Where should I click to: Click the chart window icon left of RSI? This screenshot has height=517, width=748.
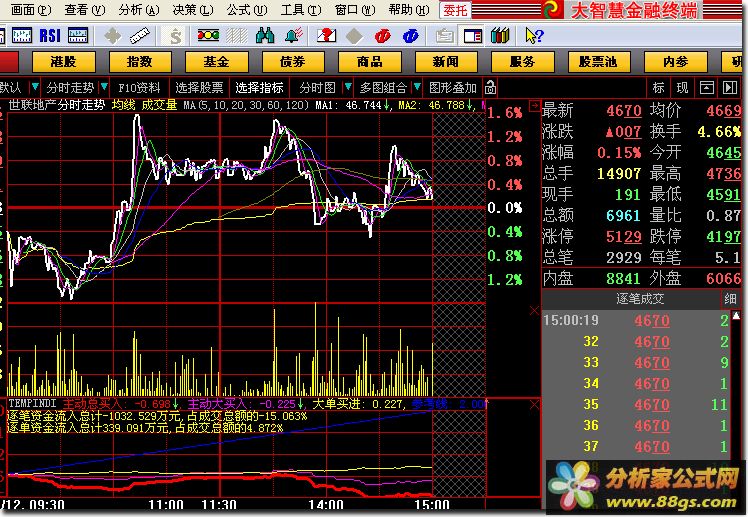point(22,36)
